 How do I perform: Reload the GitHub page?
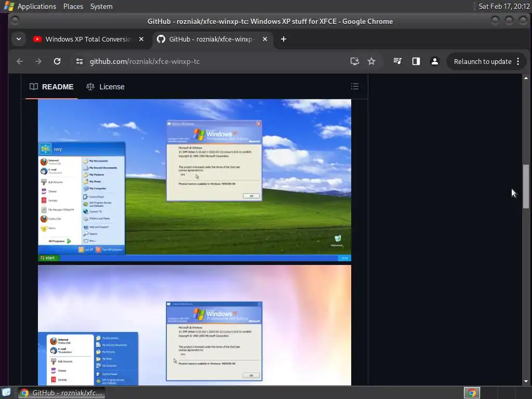57,61
